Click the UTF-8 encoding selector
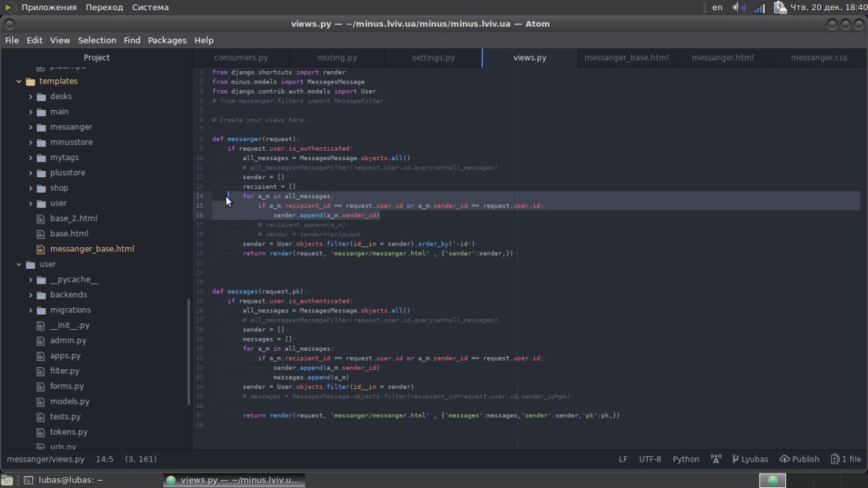 (650, 459)
